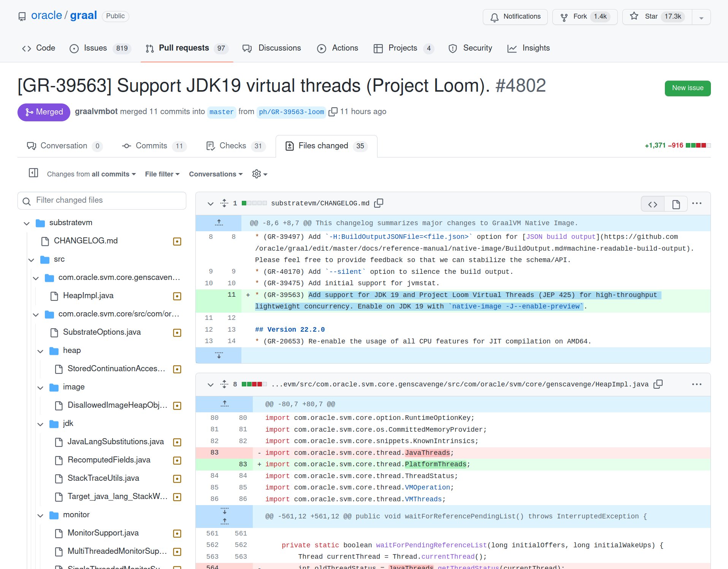The height and width of the screenshot is (569, 728).
Task: Open the Discussions tab
Action: 271,48
